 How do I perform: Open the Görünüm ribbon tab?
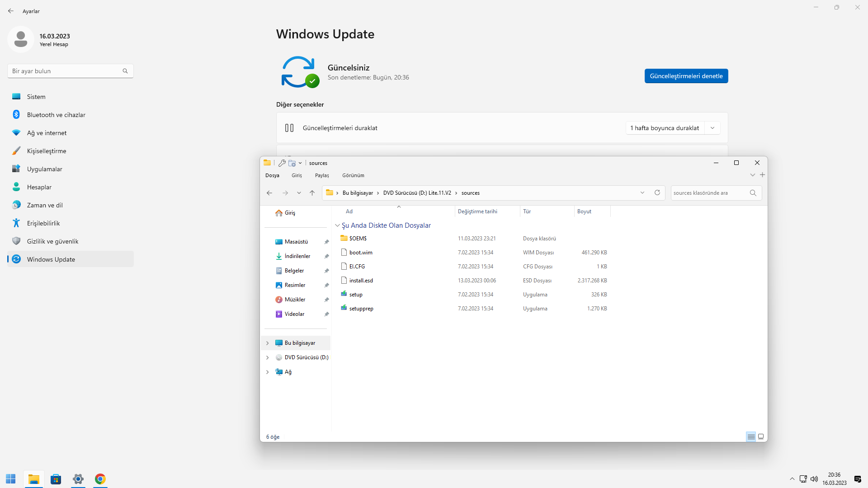[353, 175]
